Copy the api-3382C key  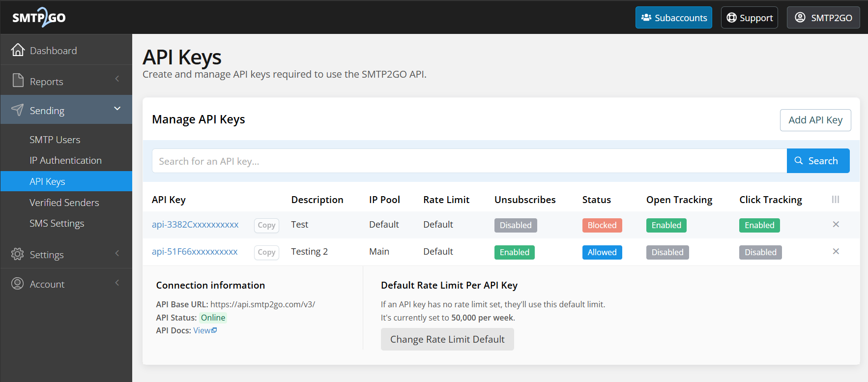tap(266, 225)
